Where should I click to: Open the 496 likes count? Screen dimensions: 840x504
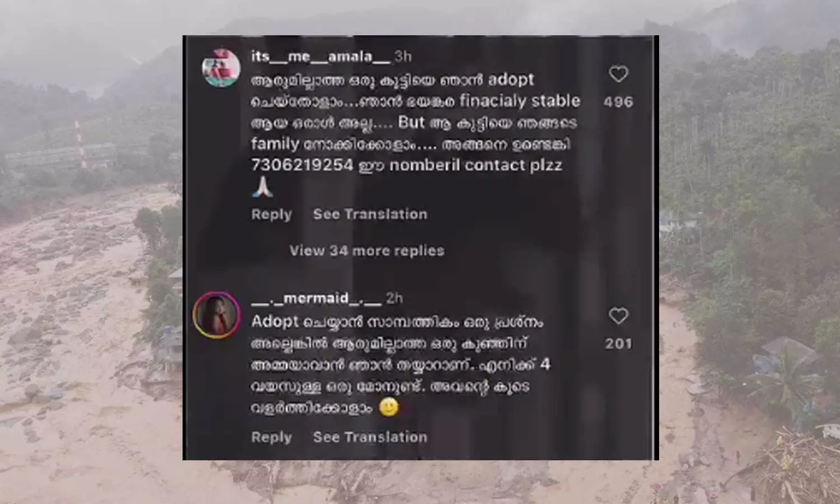click(x=618, y=102)
